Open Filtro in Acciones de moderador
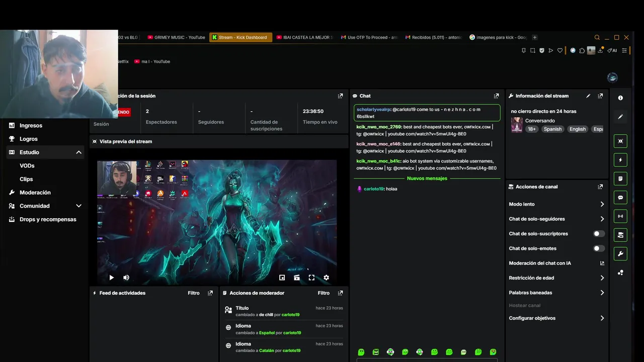644x362 pixels. 324,293
